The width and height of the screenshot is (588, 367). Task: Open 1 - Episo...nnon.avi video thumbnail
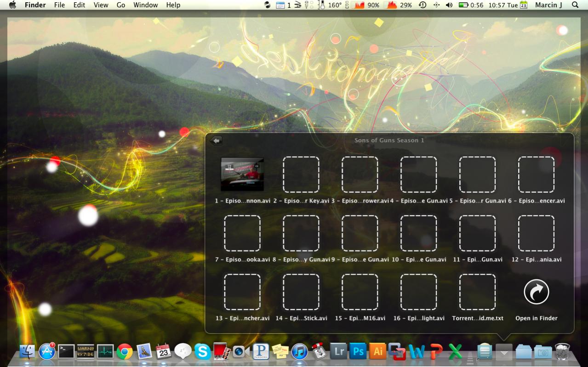[x=242, y=174]
